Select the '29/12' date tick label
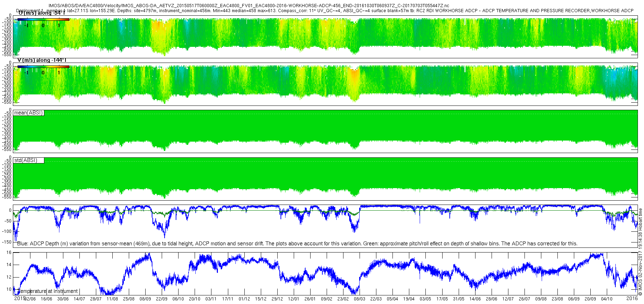The height and width of the screenshot is (304, 644). (x=277, y=299)
